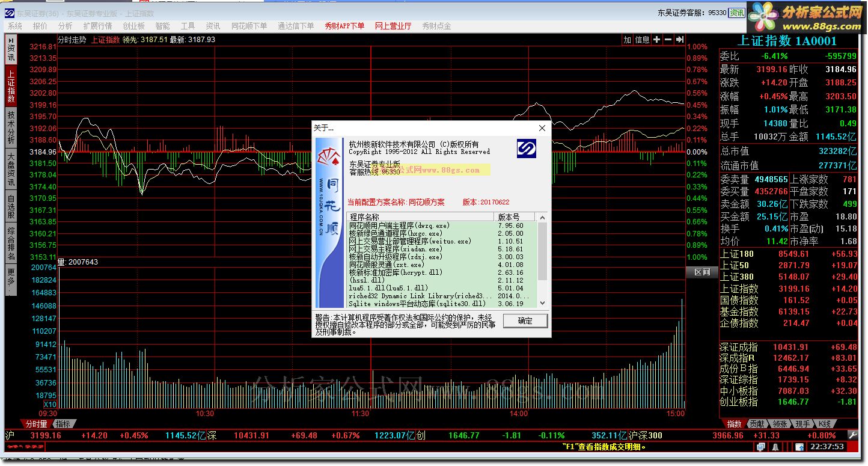Click the 东吴证券 app icon in title bar
Screen dimensions: 868x466
[x=10, y=13]
